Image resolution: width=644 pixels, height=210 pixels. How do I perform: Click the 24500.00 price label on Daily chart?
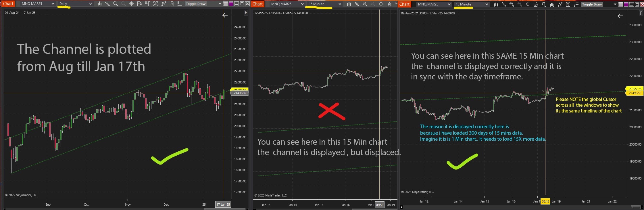(240, 27)
